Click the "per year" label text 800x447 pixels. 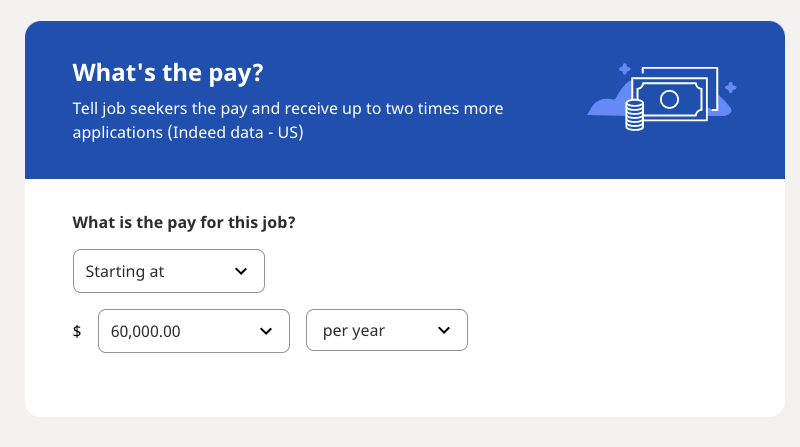click(x=354, y=331)
